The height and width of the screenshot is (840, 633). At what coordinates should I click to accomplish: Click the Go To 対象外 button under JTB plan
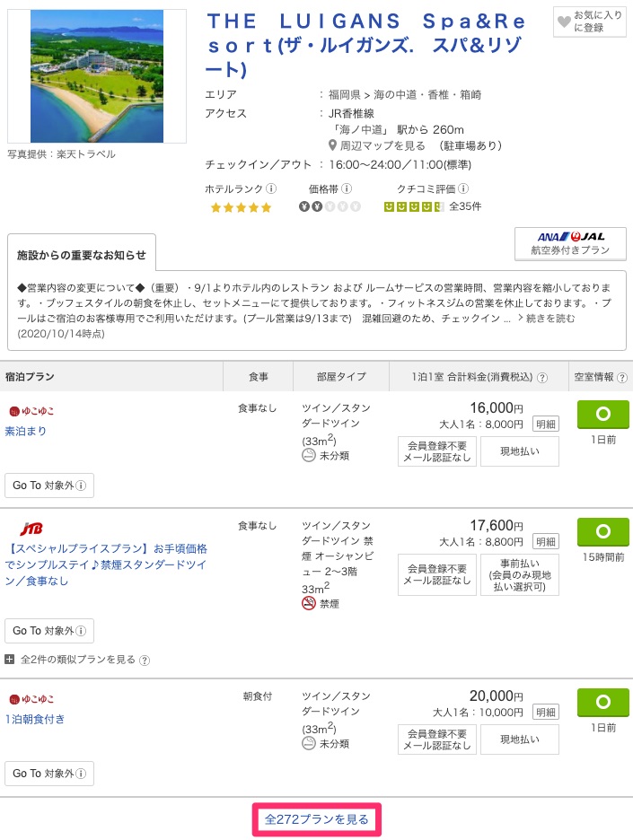point(49,631)
